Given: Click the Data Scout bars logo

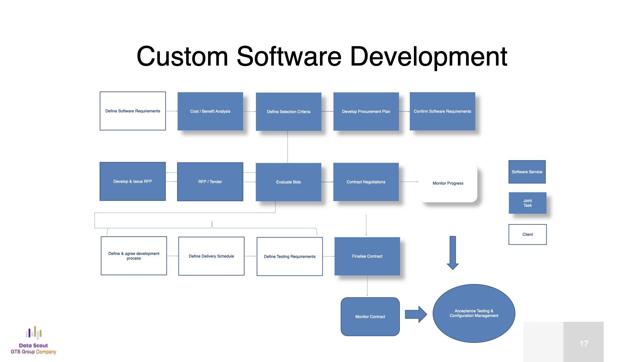Looking at the screenshot, I should coord(34,333).
